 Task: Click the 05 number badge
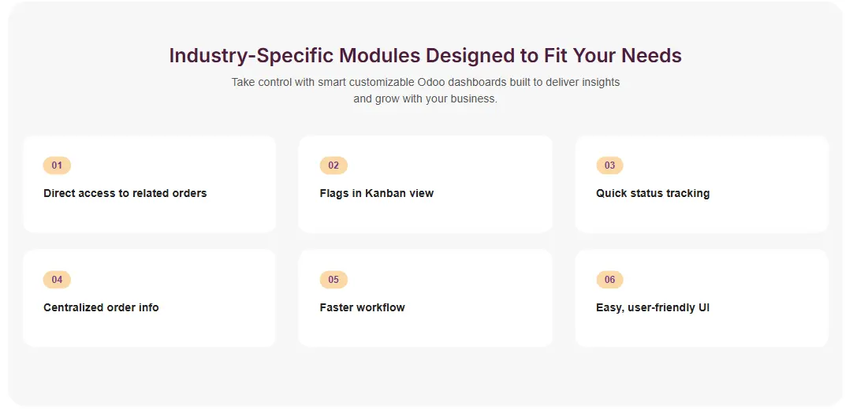pos(333,280)
